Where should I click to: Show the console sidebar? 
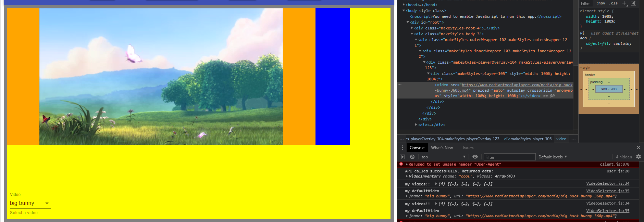[402, 157]
